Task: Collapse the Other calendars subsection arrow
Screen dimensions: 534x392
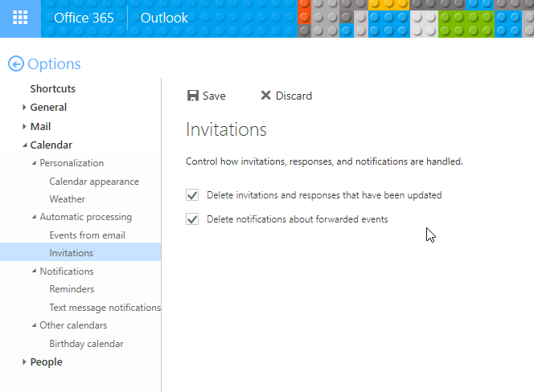Action: pos(34,325)
